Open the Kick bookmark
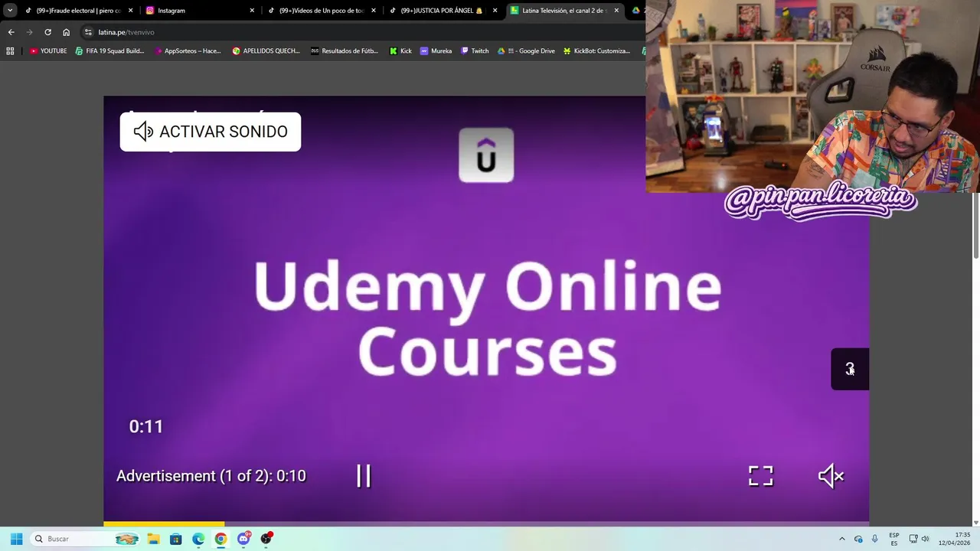 tap(400, 51)
